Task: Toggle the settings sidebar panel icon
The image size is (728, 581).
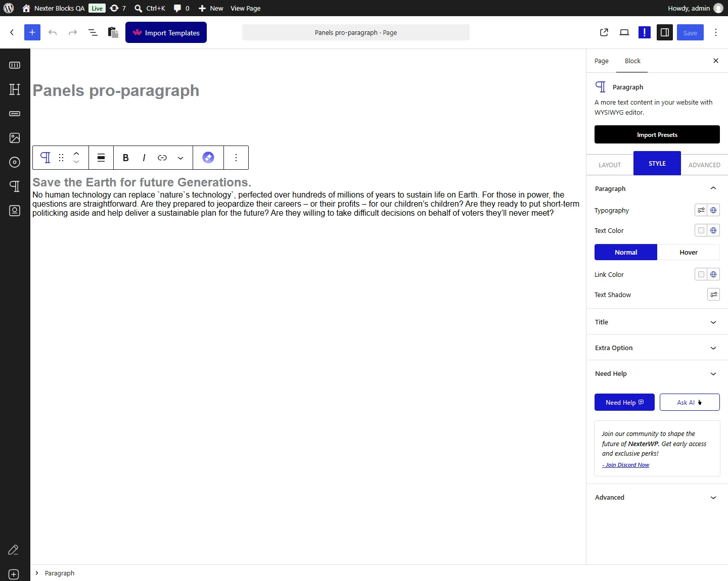Action: [x=665, y=32]
